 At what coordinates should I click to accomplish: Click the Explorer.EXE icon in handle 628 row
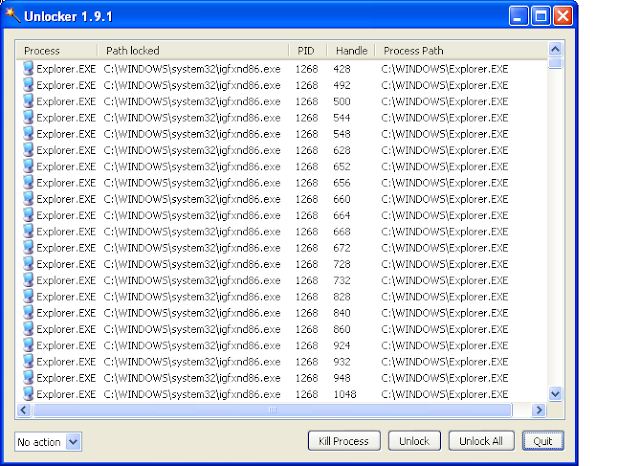pyautogui.click(x=28, y=150)
